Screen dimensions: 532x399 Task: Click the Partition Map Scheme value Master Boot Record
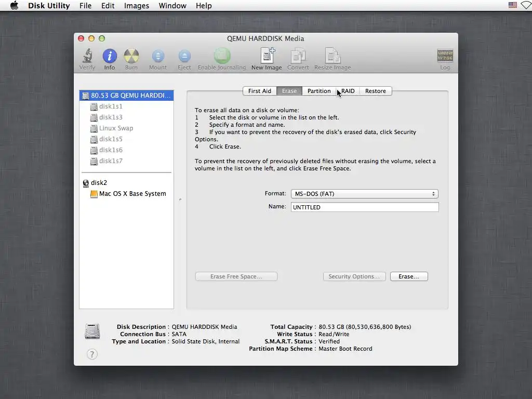coord(345,349)
